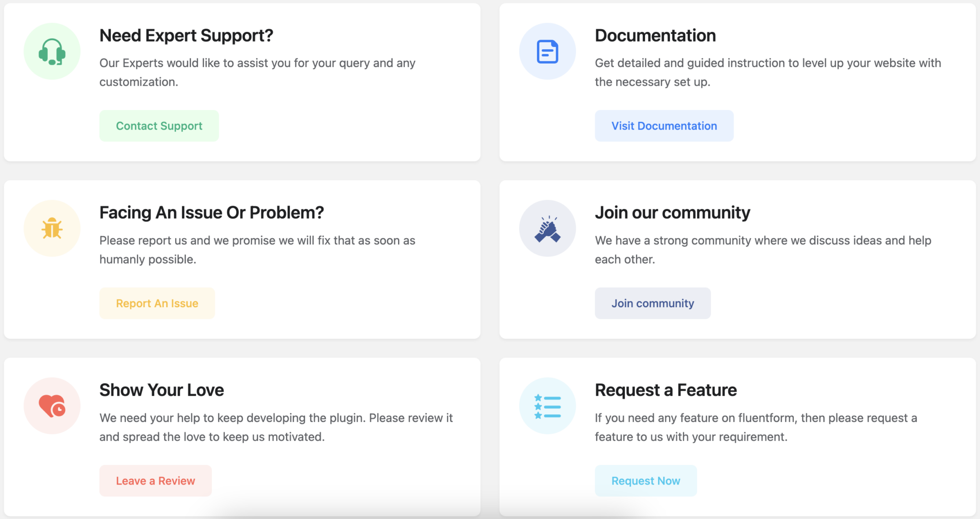Click the Need Expert Support heading
The height and width of the screenshot is (519, 980).
[186, 35]
